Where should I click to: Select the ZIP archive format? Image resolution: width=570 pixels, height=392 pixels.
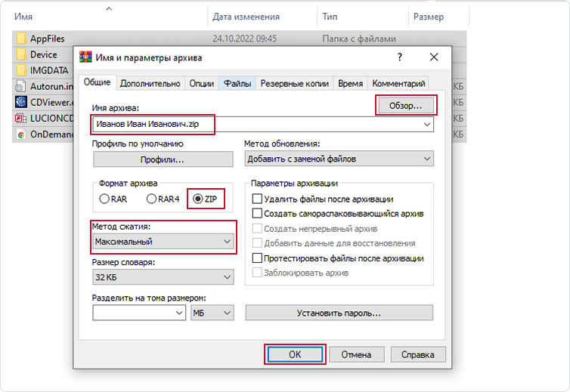tap(198, 199)
